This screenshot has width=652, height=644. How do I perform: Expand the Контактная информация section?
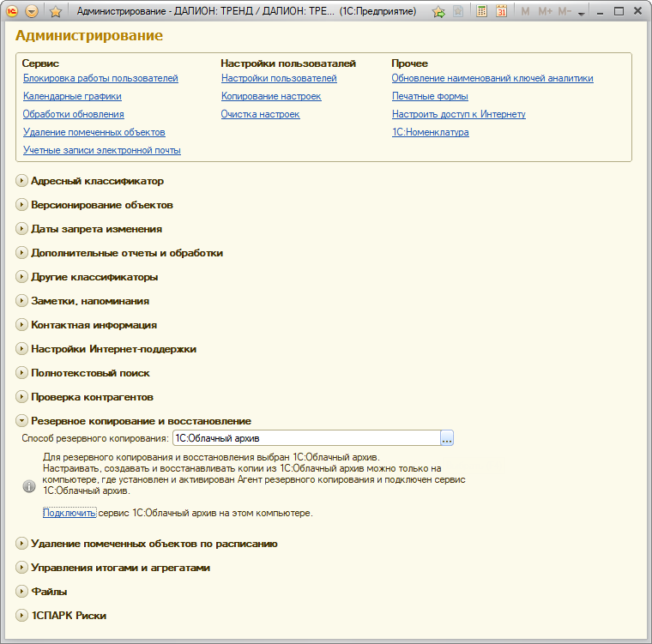coord(21,325)
